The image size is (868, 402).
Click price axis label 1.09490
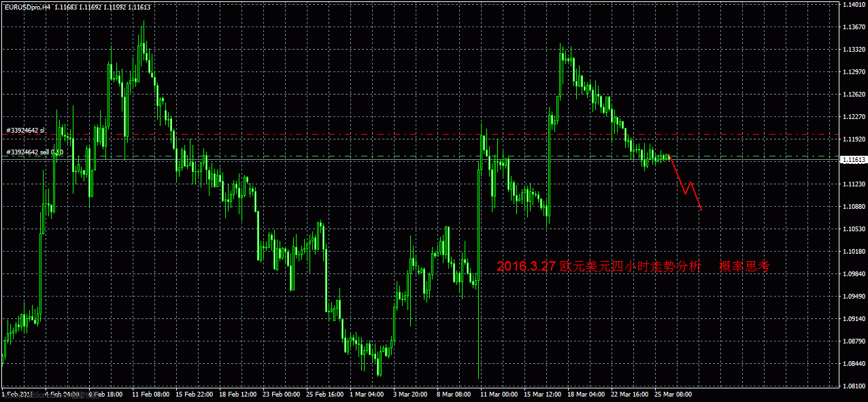855,297
